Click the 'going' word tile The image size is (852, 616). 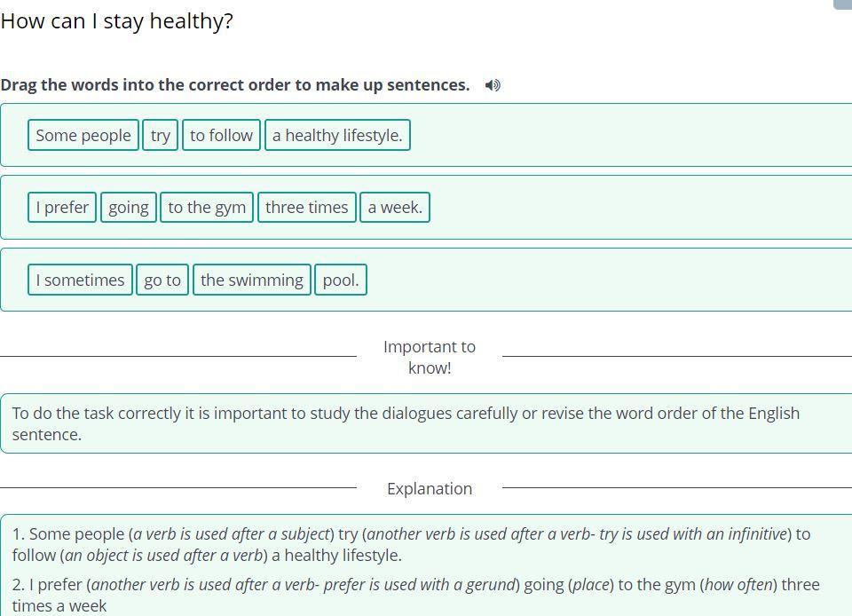coord(129,208)
